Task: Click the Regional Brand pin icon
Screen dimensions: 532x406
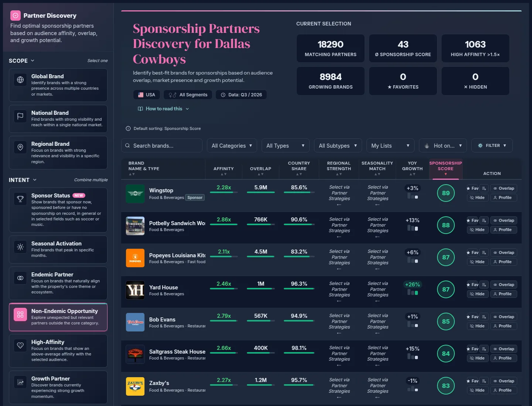Action: coord(20,147)
